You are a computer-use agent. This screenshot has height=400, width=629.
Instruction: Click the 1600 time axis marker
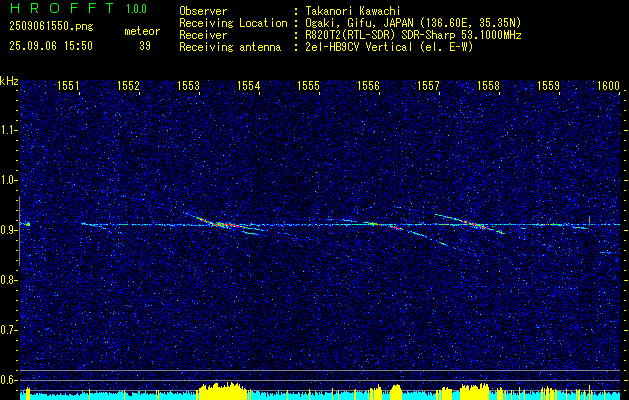(x=609, y=85)
